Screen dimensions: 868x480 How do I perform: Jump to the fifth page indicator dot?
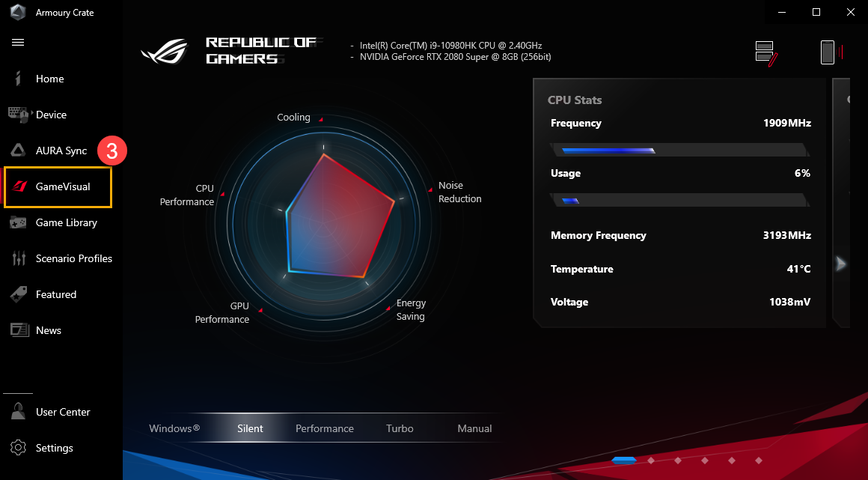pos(732,461)
